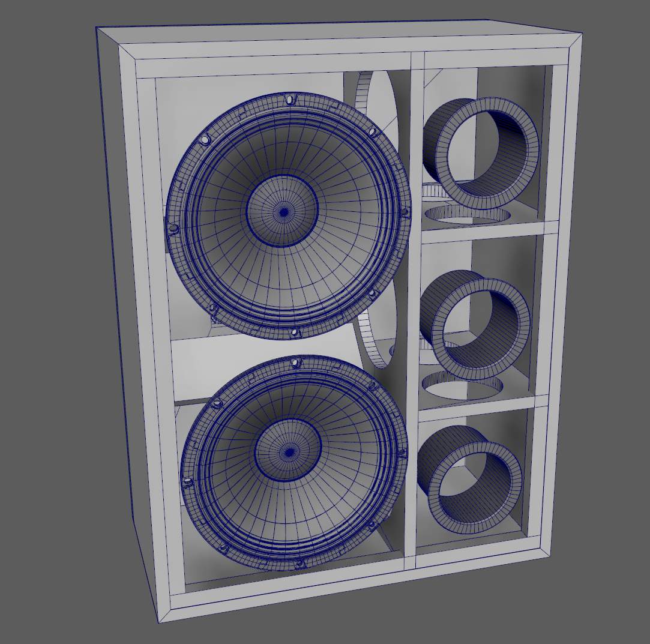The height and width of the screenshot is (644, 650).
Task: Click the circular hole in top compartment floor
Action: pyautogui.click(x=468, y=214)
